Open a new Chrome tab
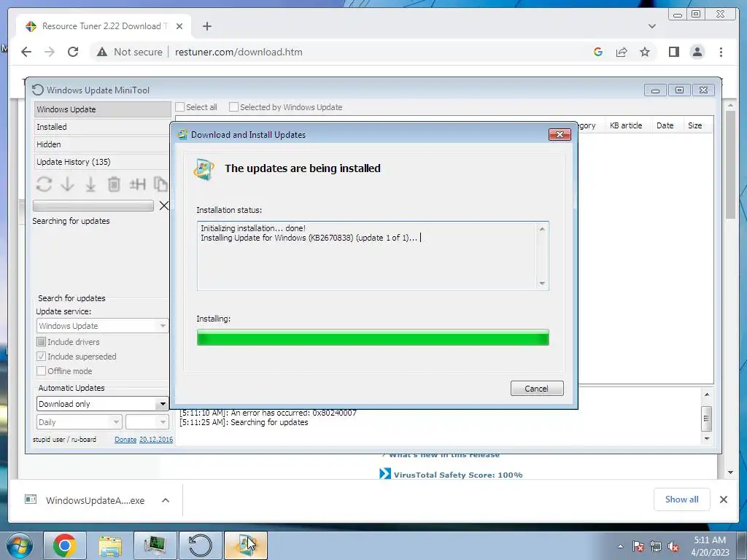 (x=206, y=26)
